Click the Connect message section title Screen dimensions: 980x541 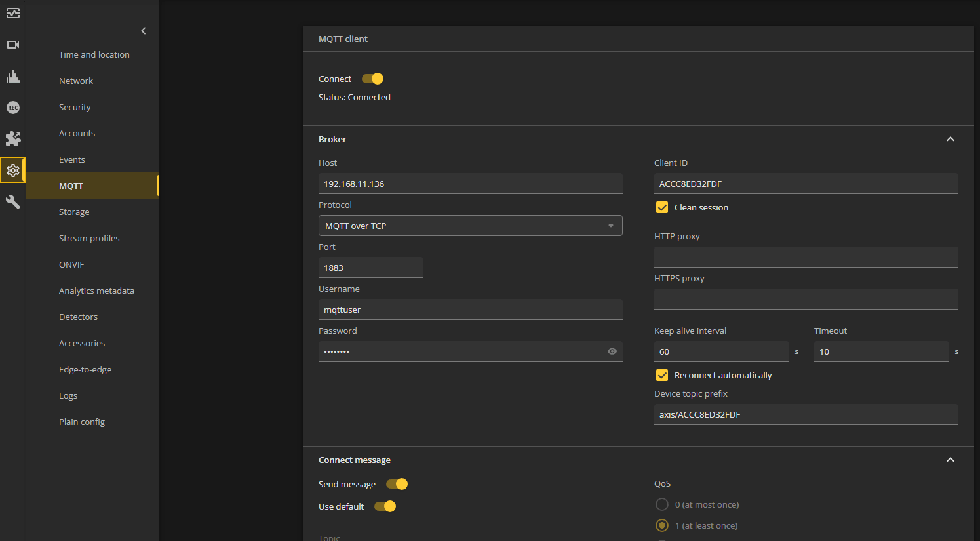(x=355, y=460)
